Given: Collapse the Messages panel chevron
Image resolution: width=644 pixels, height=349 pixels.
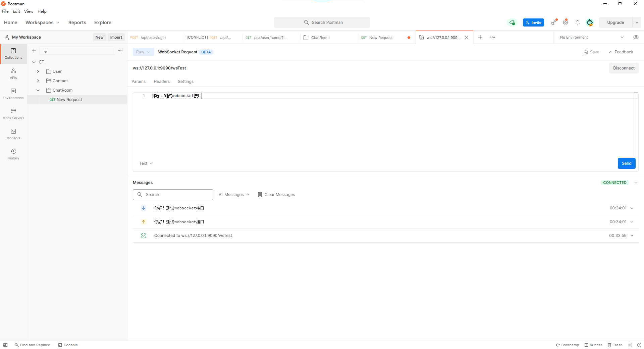Looking at the screenshot, I should click(x=636, y=183).
